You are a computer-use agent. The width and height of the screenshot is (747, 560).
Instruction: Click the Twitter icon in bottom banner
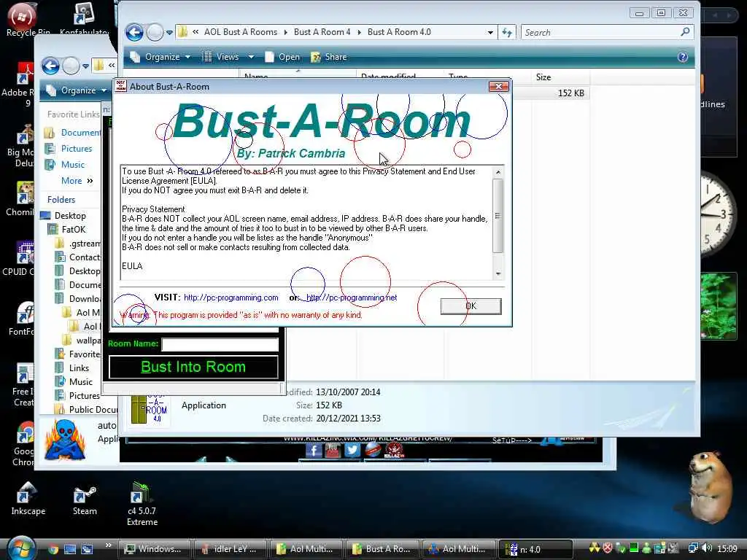tap(352, 450)
